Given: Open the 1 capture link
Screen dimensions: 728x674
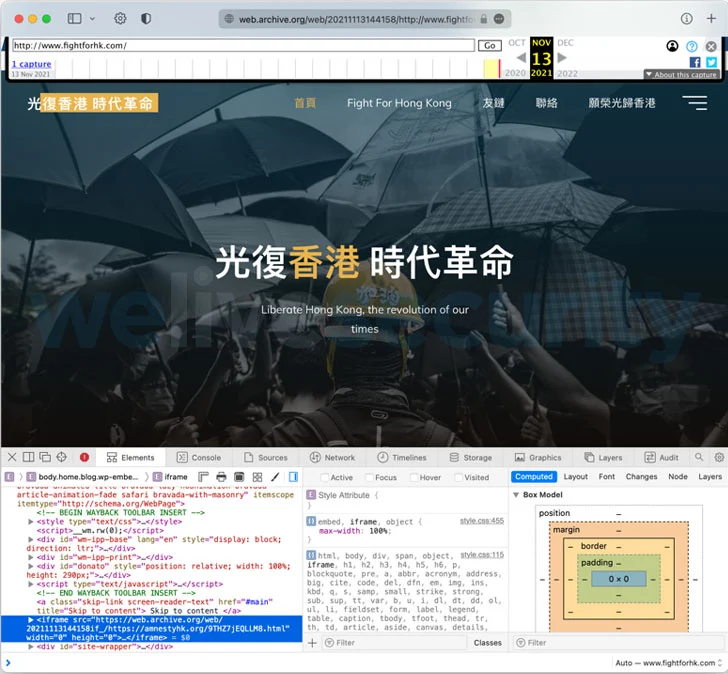Looking at the screenshot, I should tap(31, 64).
